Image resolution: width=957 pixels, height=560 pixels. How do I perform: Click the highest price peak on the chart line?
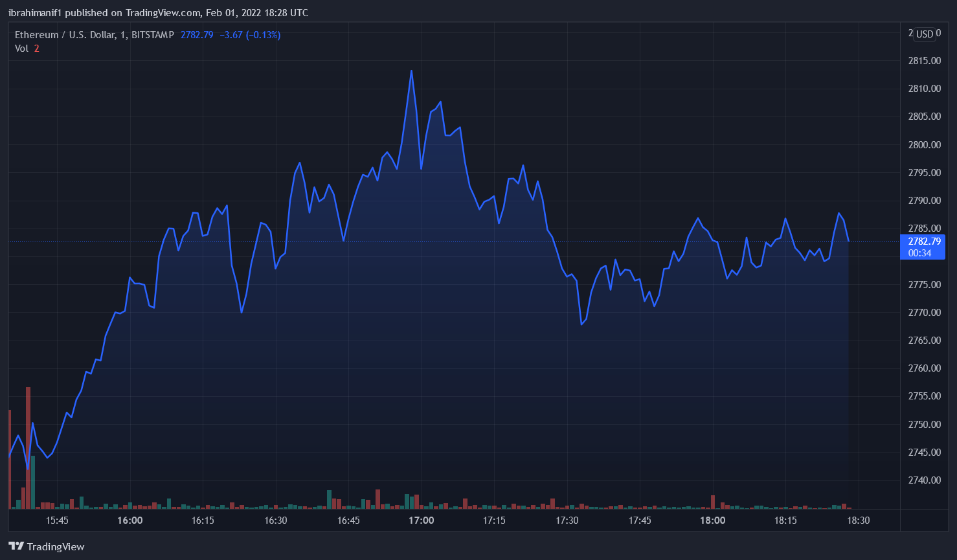click(411, 71)
